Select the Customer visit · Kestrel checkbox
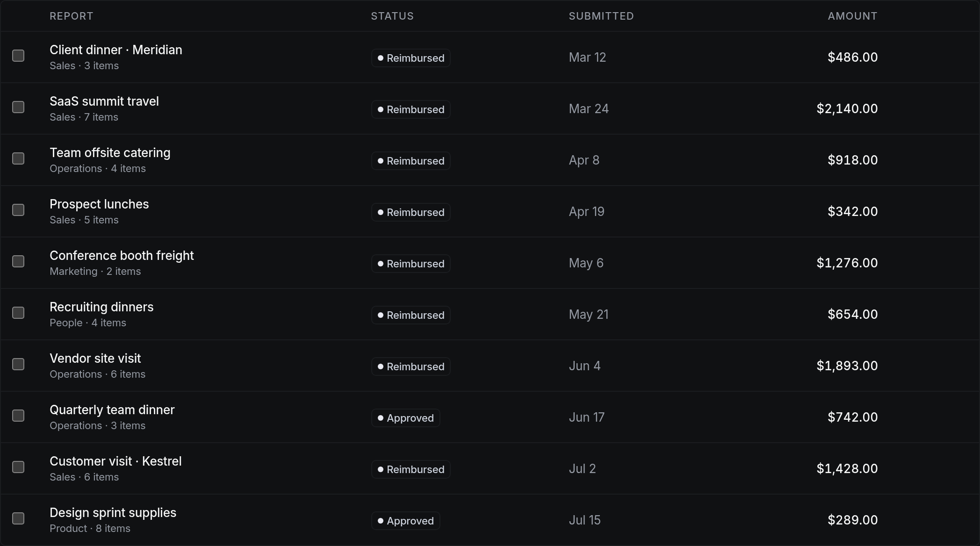This screenshot has width=980, height=546. pyautogui.click(x=18, y=467)
